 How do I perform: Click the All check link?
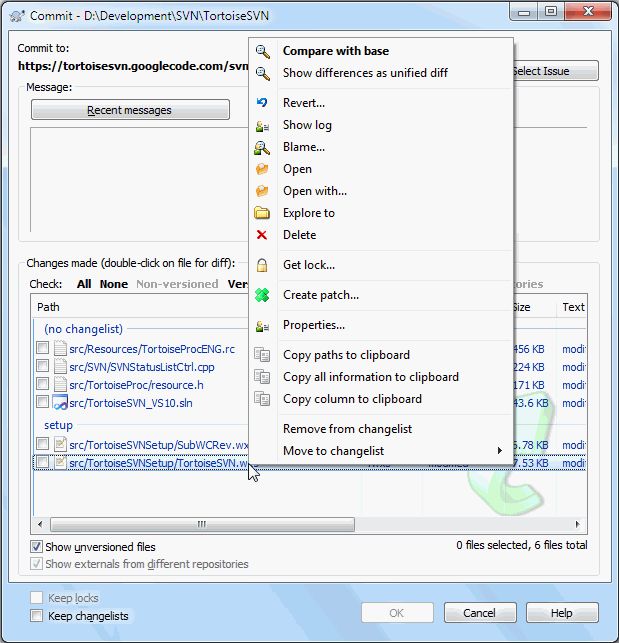click(84, 284)
